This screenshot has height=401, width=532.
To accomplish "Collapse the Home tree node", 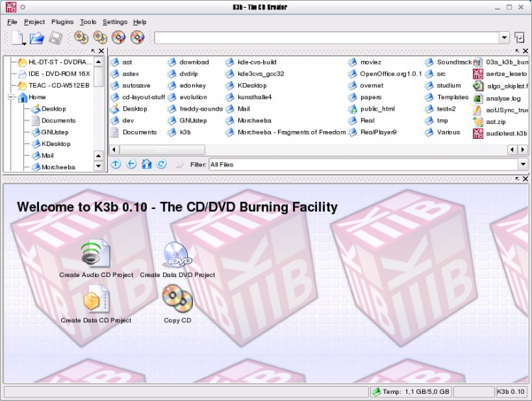I will [11, 97].
